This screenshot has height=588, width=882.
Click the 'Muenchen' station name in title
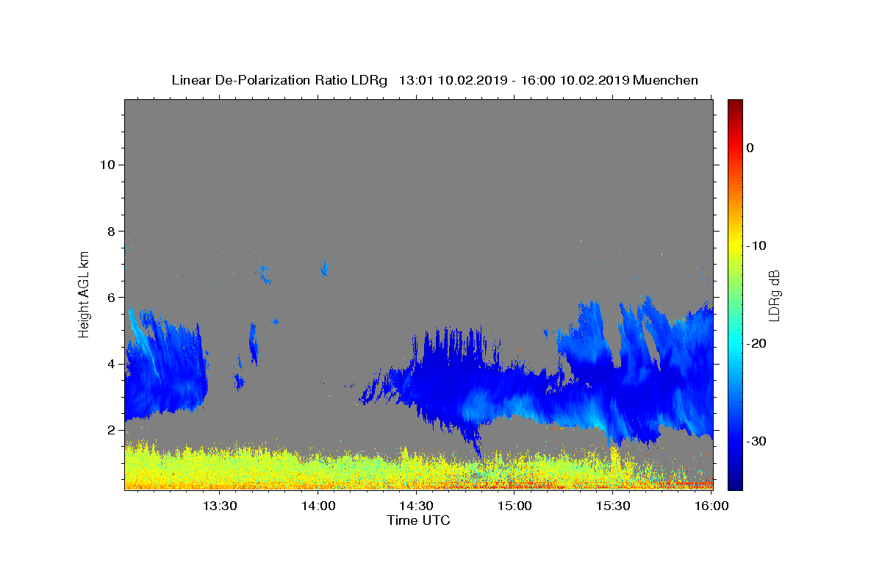tap(665, 80)
